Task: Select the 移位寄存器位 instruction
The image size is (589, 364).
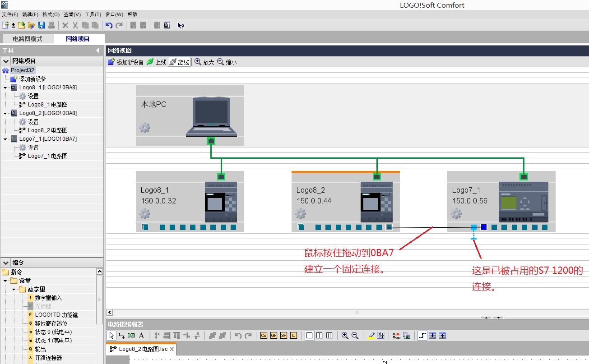Action: [51, 323]
